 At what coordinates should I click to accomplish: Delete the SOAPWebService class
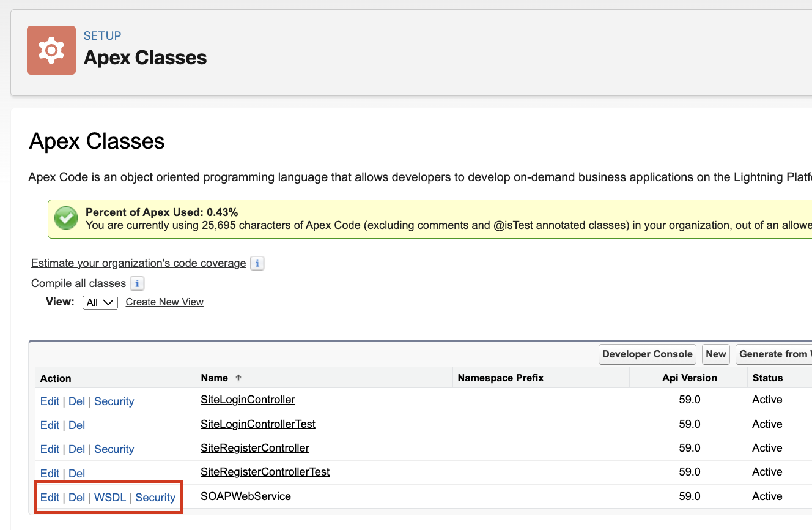click(76, 498)
